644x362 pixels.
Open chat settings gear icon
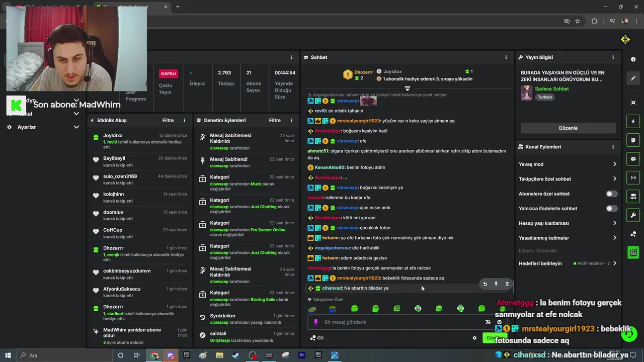click(474, 338)
